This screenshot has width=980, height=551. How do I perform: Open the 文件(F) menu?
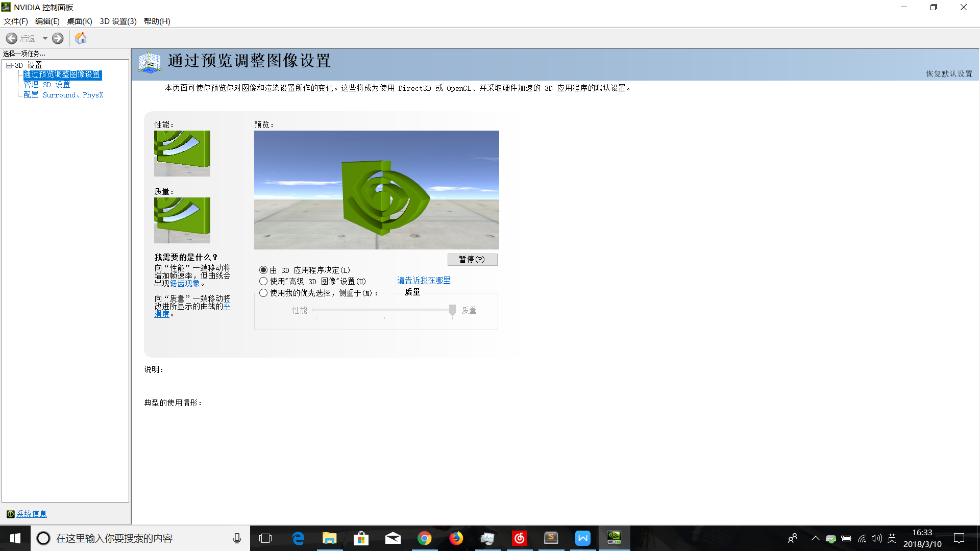[x=16, y=21]
